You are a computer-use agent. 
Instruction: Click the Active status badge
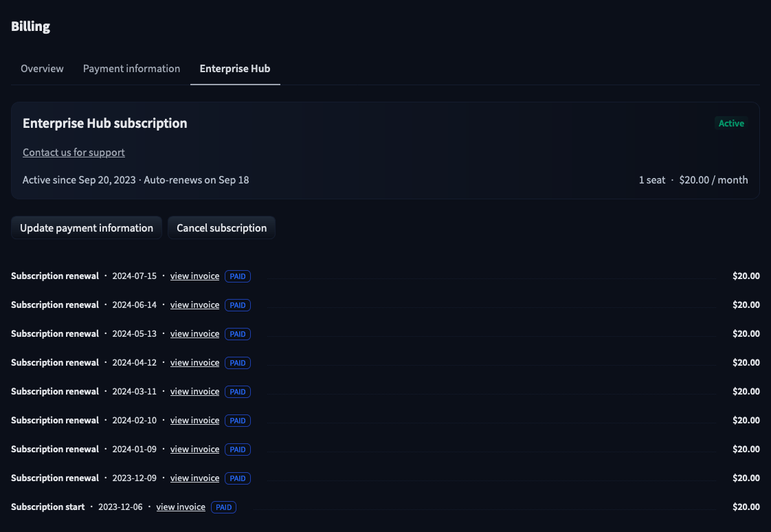click(731, 124)
